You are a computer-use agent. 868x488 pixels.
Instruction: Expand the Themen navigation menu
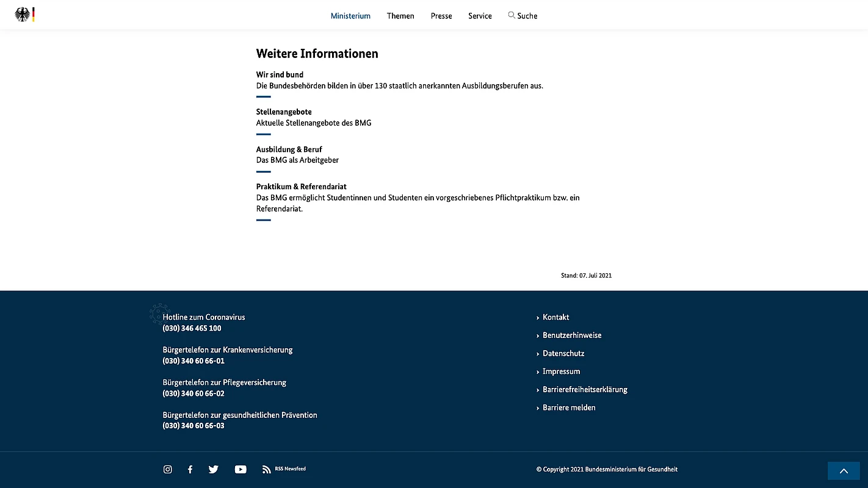pyautogui.click(x=400, y=16)
